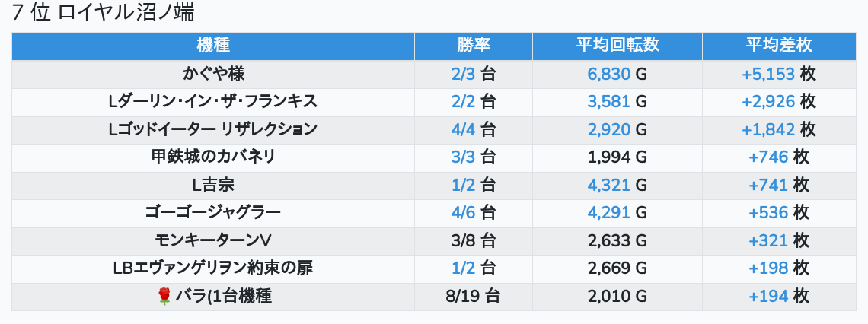This screenshot has width=868, height=324.
Task: Click the 7位 ロイヤル沼ノ端 heading
Action: 104,13
